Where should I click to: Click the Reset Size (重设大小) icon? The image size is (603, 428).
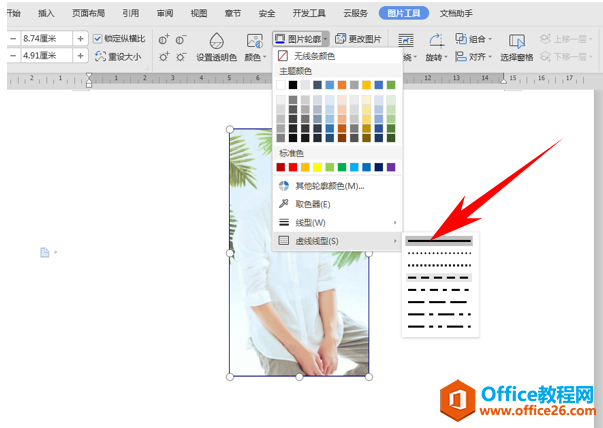point(100,57)
